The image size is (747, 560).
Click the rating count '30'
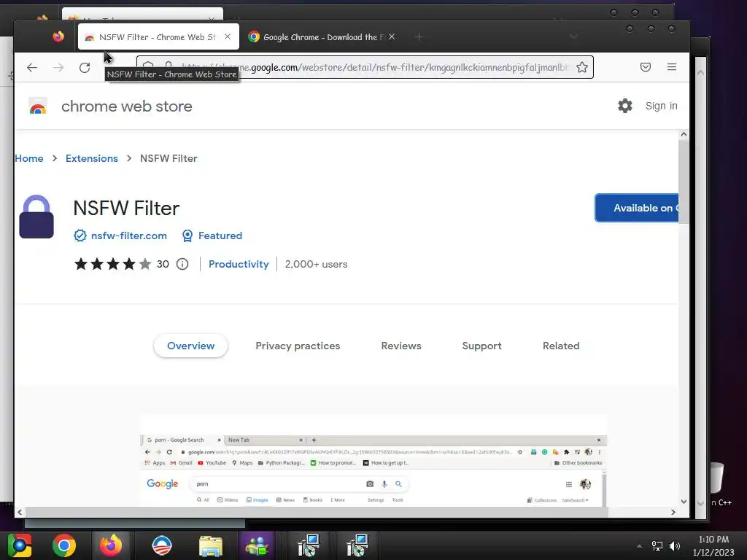(x=163, y=264)
